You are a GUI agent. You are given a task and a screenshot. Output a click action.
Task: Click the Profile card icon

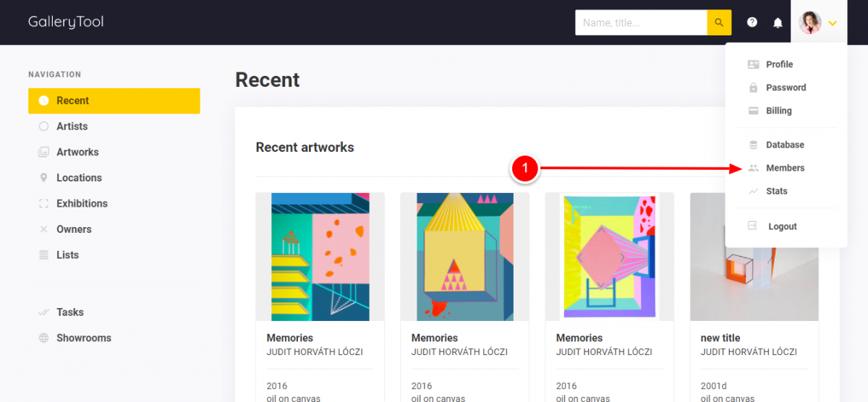(753, 64)
